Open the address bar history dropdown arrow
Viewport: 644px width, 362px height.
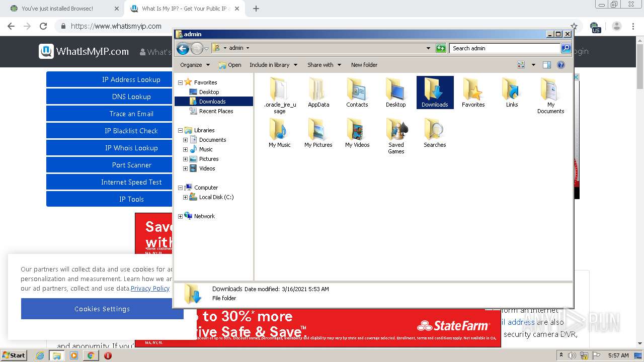click(x=428, y=48)
